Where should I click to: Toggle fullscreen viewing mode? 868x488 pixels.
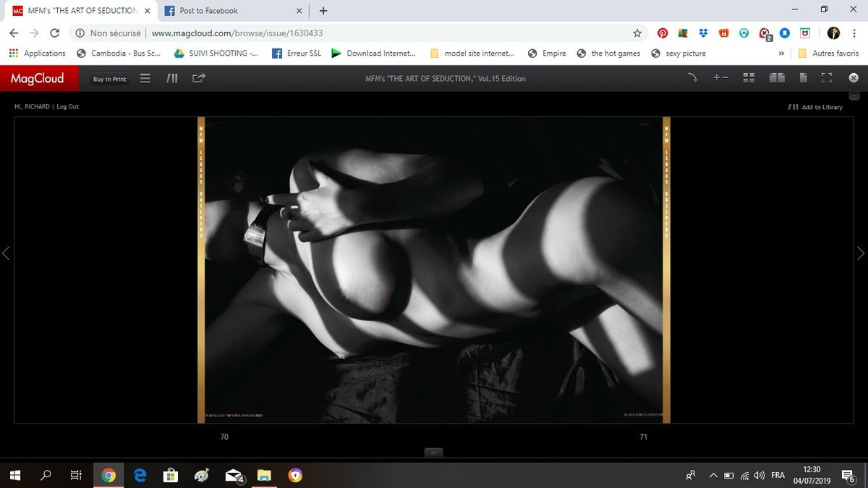pyautogui.click(x=827, y=78)
